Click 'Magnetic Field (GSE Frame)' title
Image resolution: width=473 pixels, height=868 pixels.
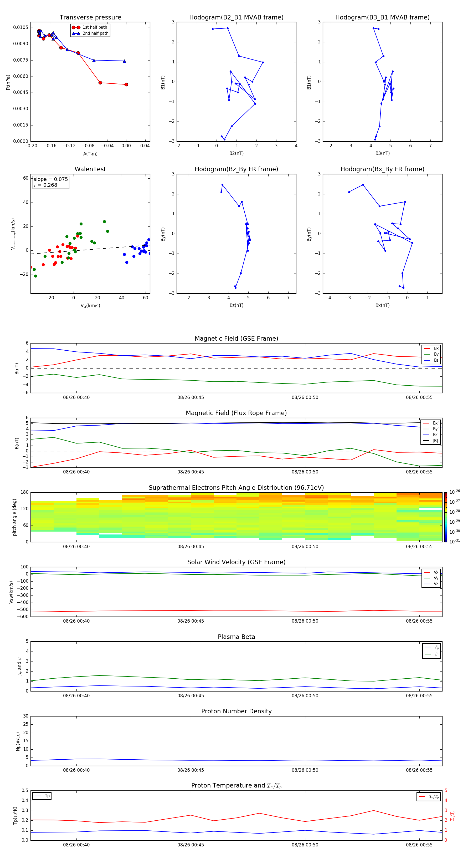coord(236,338)
